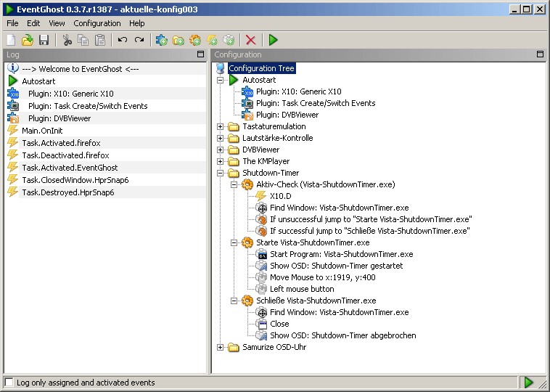Open the Edit menu
Screen dimensions: 550x392
click(33, 23)
